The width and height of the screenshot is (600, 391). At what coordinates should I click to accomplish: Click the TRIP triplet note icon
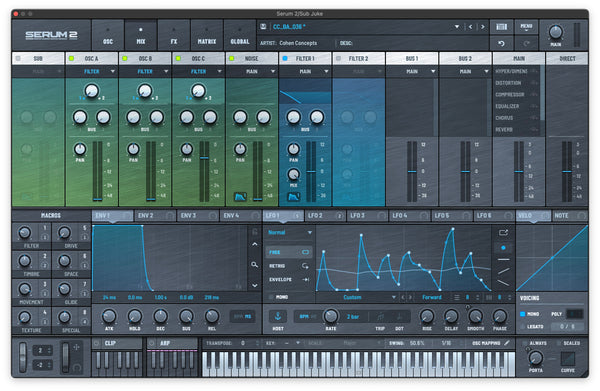point(380,317)
